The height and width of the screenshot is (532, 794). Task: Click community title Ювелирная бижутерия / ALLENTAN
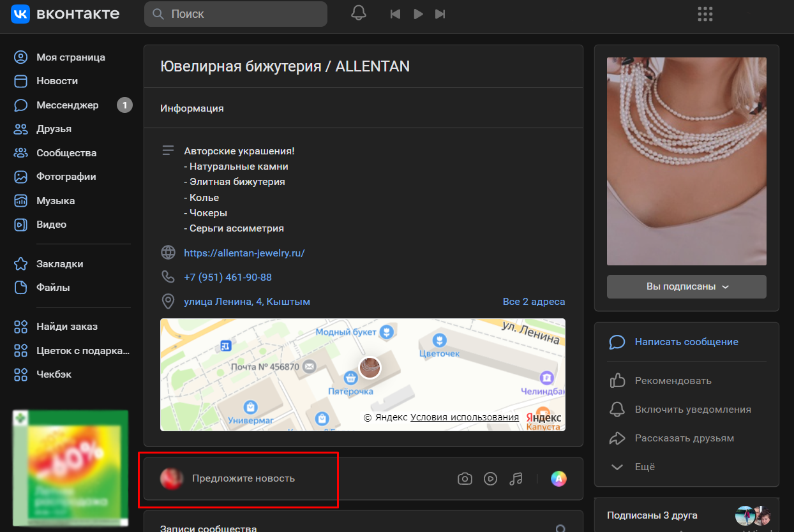click(285, 66)
